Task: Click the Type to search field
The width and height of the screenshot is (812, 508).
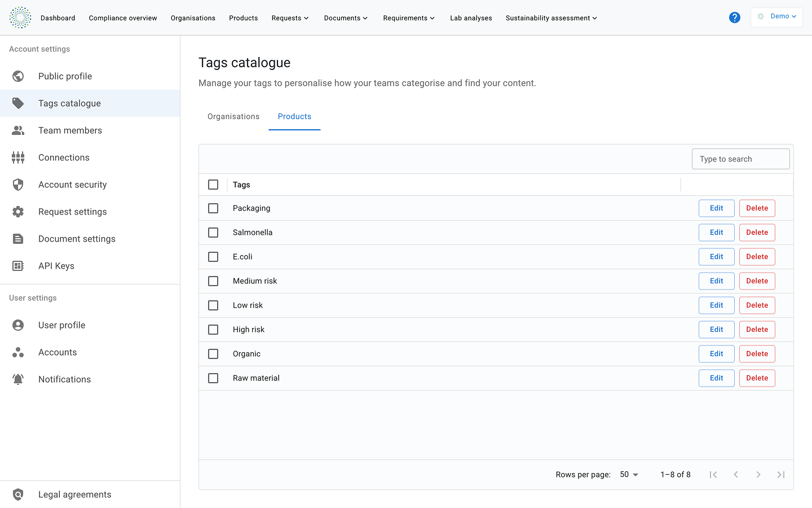Action: click(741, 159)
